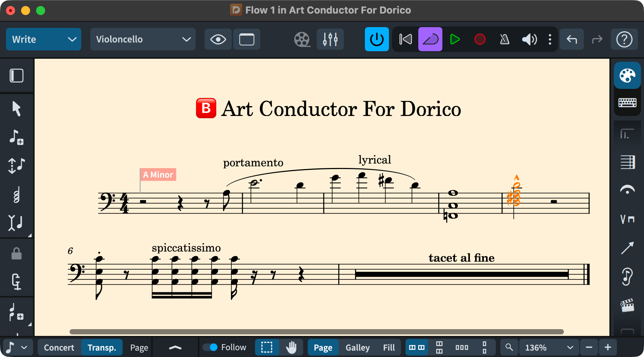Open the holds and pauses fermata panel
Screen dimensions: 644x357
click(x=627, y=190)
